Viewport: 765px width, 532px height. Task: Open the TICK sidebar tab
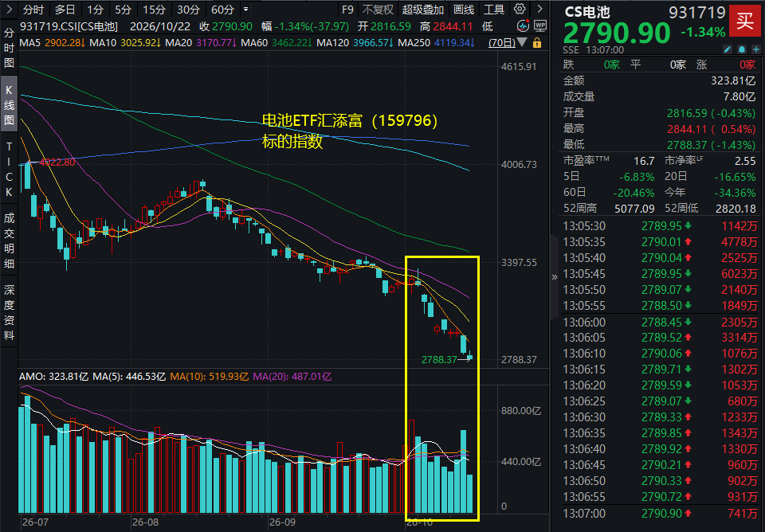[x=9, y=169]
